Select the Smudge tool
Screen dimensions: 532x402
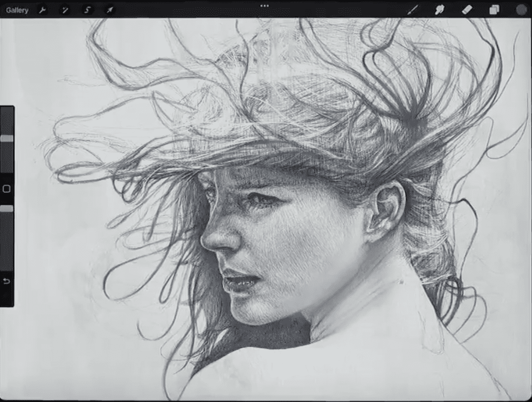[x=439, y=10]
